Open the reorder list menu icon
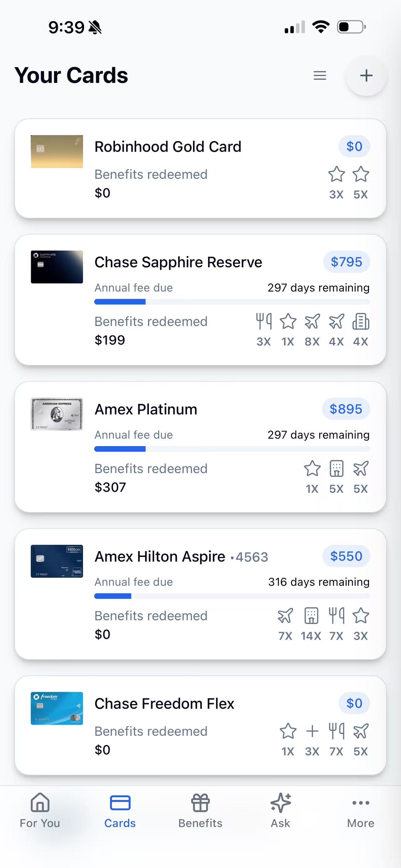401x868 pixels. (x=319, y=75)
